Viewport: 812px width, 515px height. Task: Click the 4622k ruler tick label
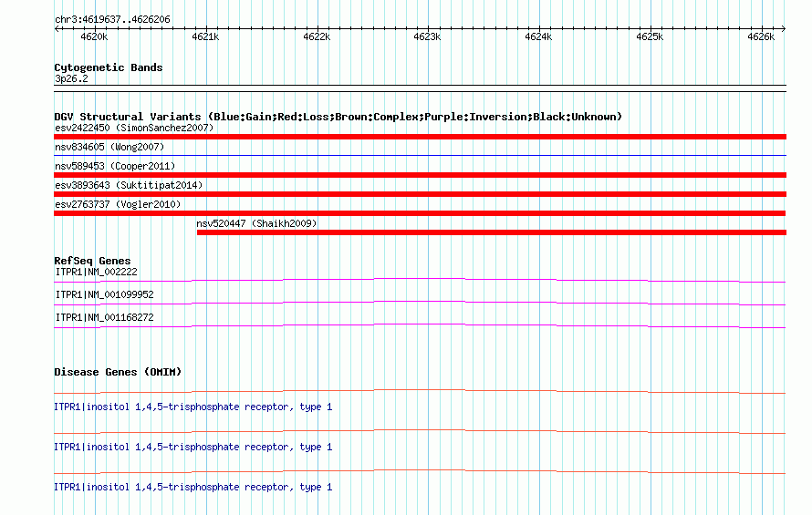point(317,36)
